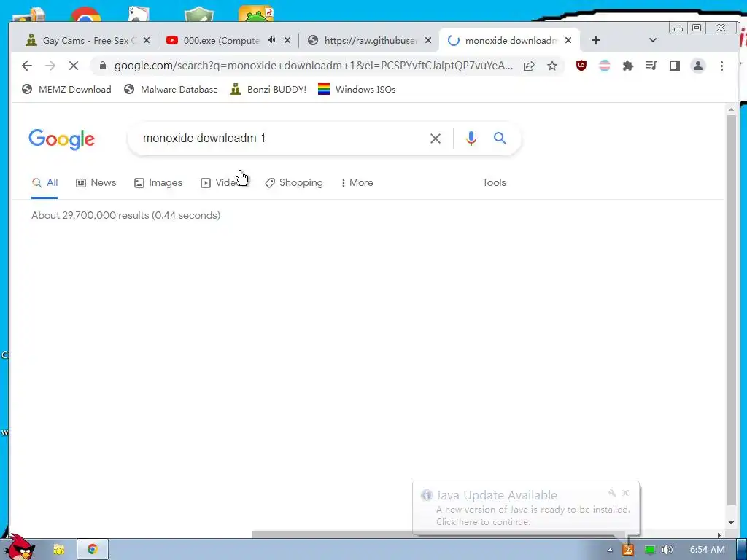Close the Gay Cams tab
747x560 pixels.
coord(147,41)
